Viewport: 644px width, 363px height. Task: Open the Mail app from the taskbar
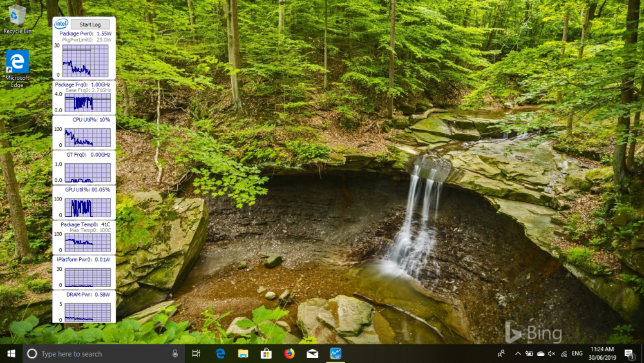point(312,353)
